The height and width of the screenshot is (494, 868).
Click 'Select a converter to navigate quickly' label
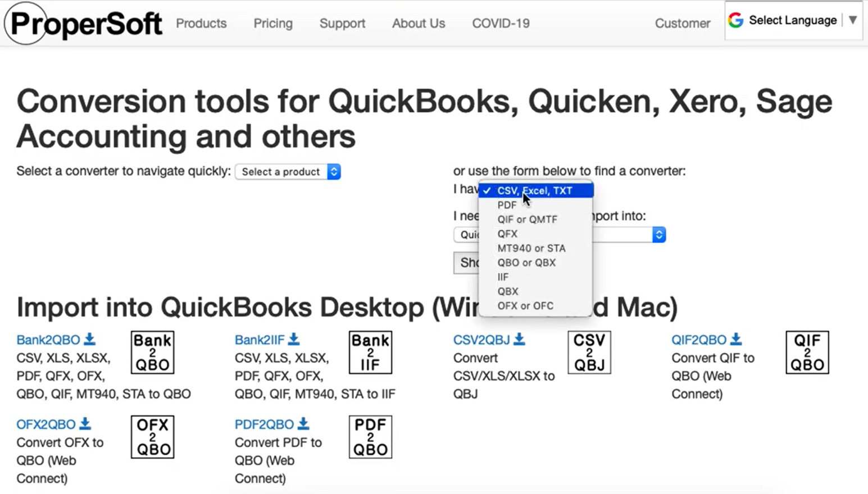click(124, 171)
